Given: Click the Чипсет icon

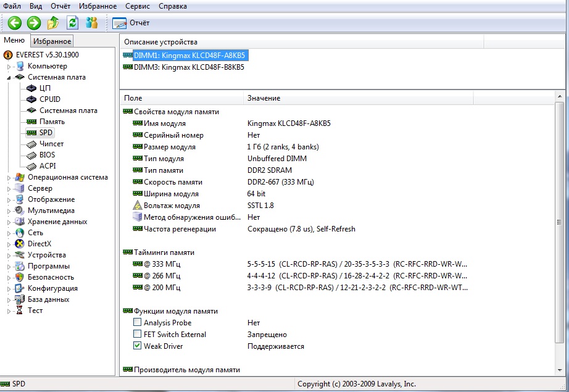Looking at the screenshot, I should (x=31, y=144).
